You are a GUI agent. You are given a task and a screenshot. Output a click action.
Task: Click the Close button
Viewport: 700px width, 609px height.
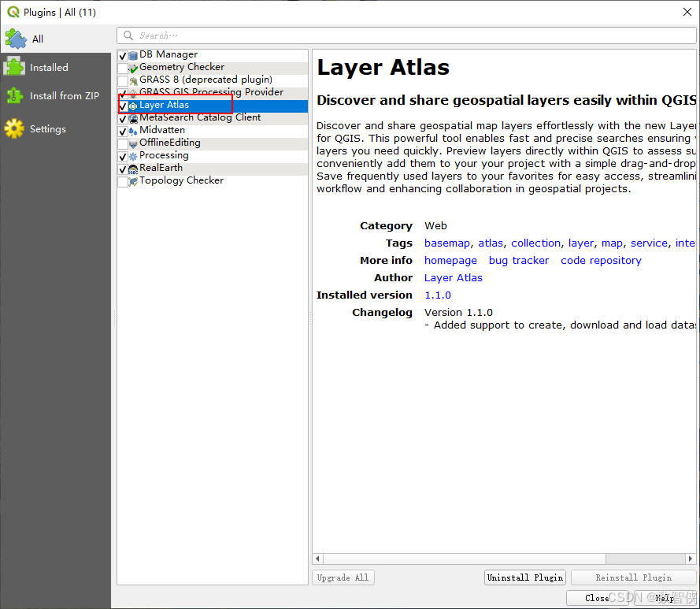(598, 598)
